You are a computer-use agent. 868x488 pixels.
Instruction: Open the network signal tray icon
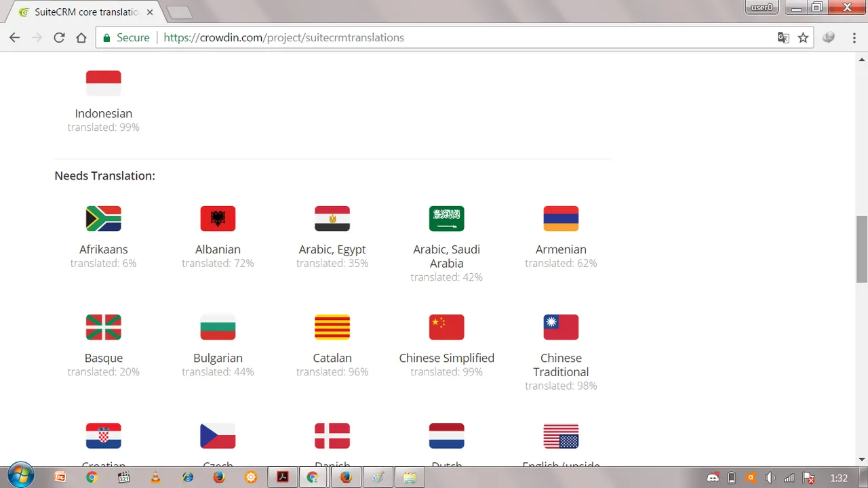[x=789, y=478]
